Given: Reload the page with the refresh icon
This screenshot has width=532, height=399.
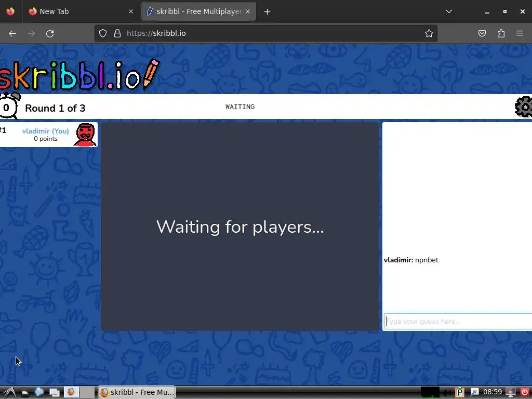Looking at the screenshot, I should [50, 34].
